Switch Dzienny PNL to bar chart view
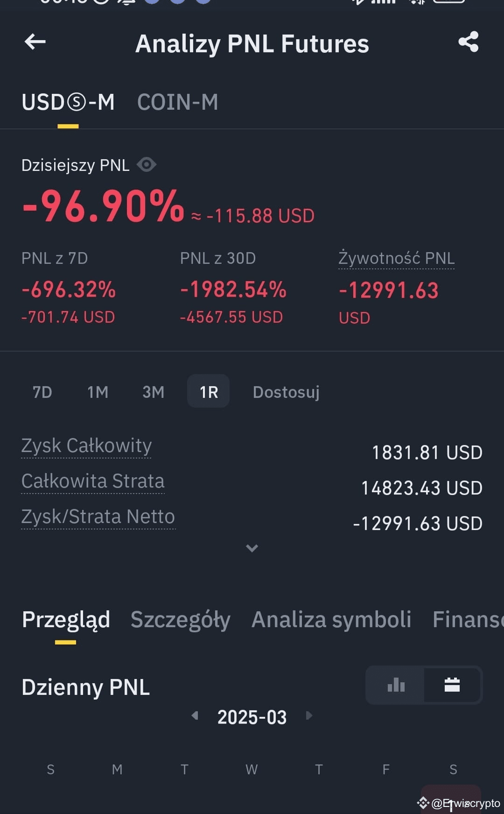This screenshot has height=814, width=504. coord(396,685)
